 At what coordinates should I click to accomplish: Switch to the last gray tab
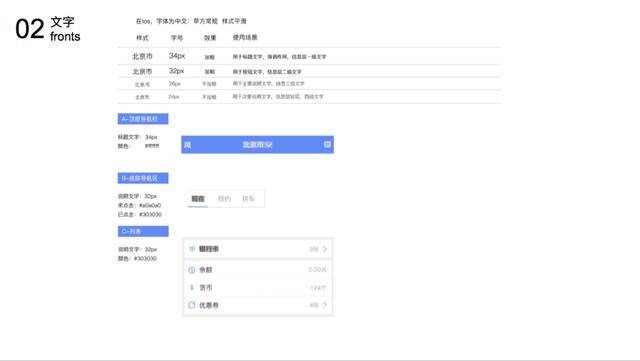tap(248, 199)
